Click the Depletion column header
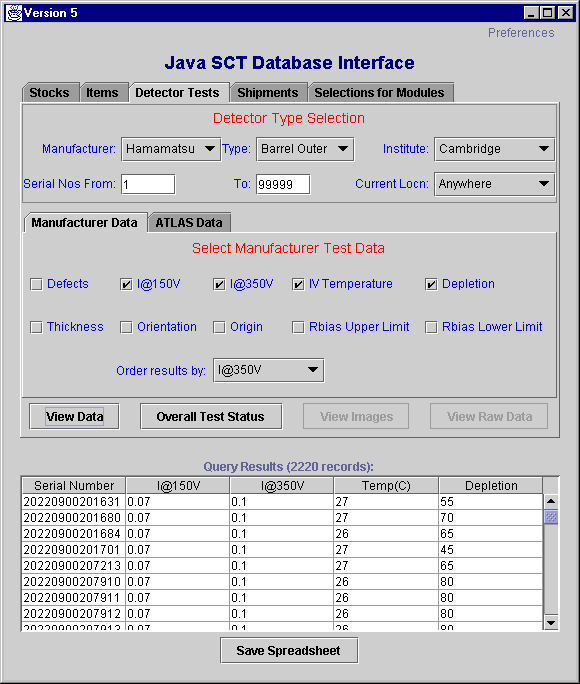 point(491,486)
